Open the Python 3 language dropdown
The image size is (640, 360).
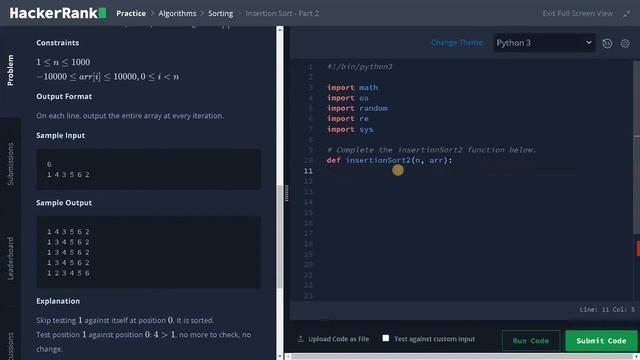tap(544, 43)
